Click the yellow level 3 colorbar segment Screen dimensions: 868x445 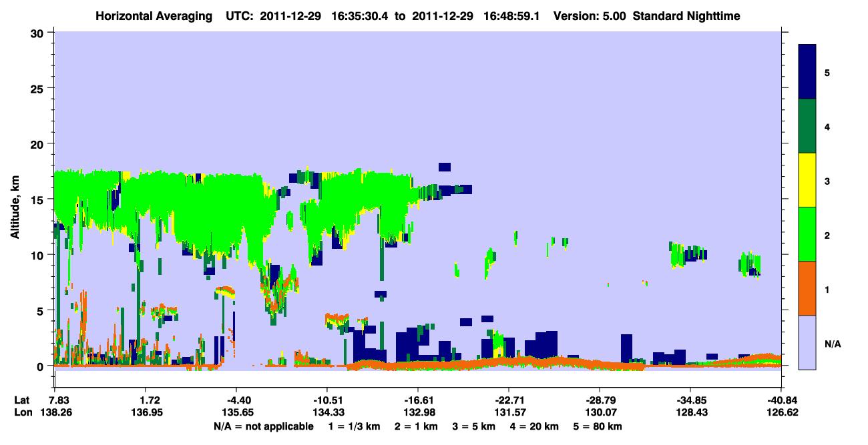(x=807, y=179)
